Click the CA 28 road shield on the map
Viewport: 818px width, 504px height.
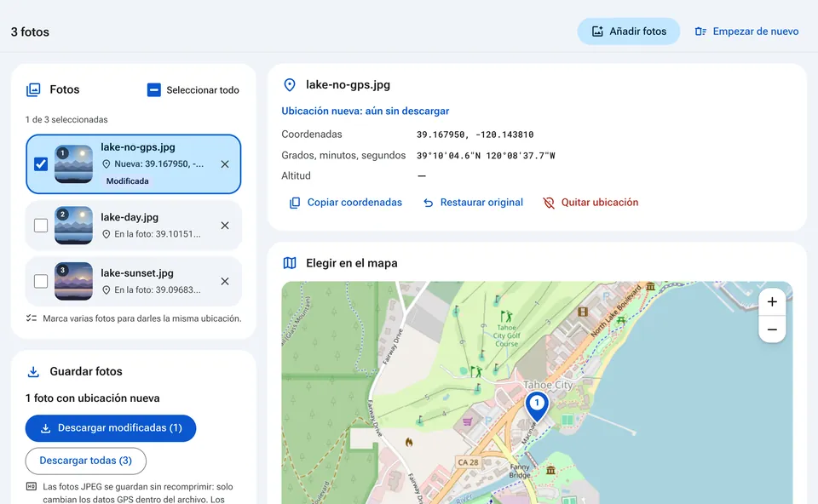point(468,462)
